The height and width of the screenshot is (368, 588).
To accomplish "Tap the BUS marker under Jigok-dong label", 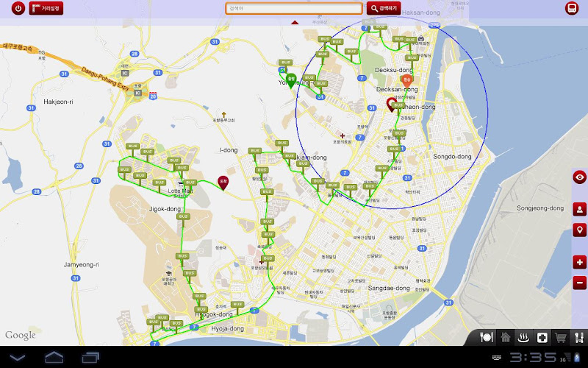I will (x=183, y=218).
